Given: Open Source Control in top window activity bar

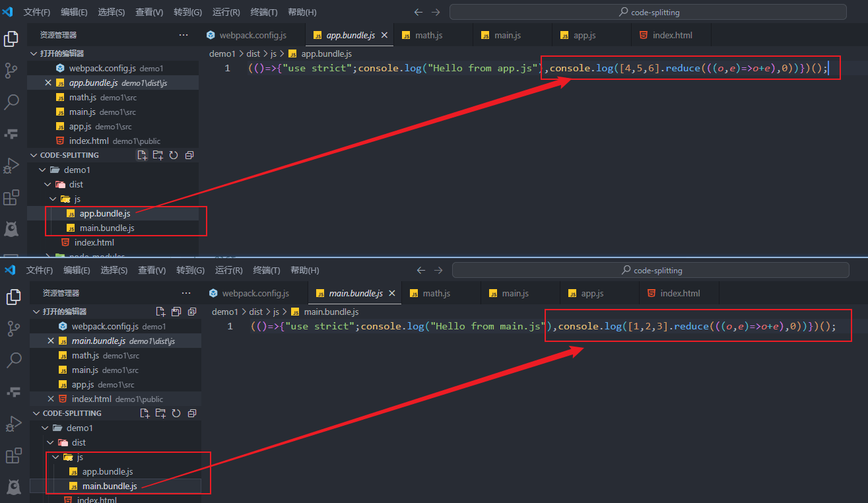Looking at the screenshot, I should [x=11, y=71].
